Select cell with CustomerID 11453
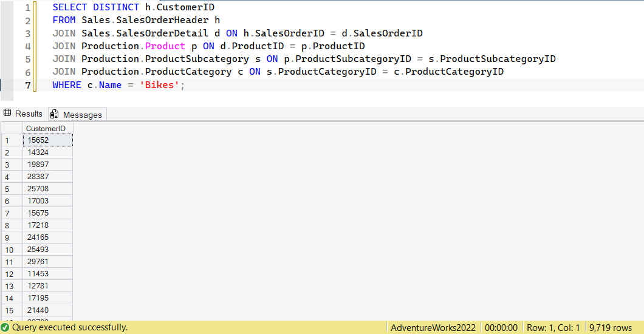This screenshot has width=644, height=334. pos(47,273)
